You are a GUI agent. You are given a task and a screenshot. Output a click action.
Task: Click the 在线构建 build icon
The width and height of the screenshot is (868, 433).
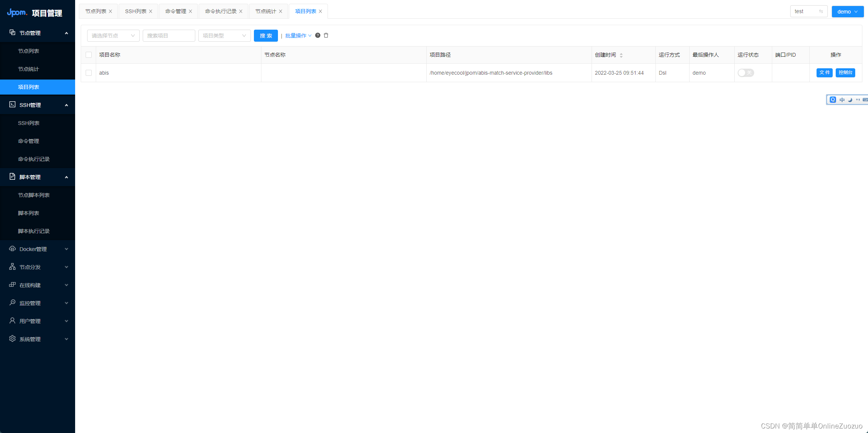[x=12, y=285]
